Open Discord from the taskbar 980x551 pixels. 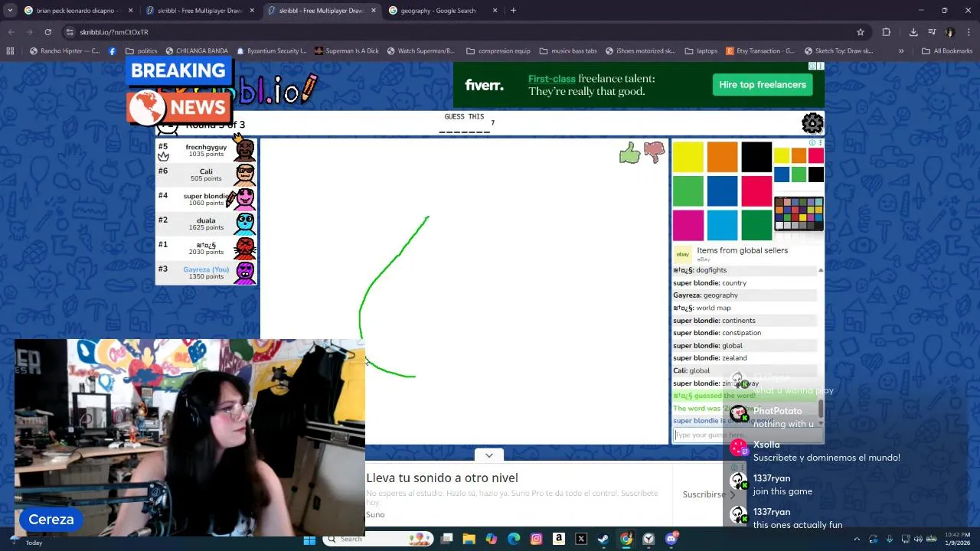point(671,540)
